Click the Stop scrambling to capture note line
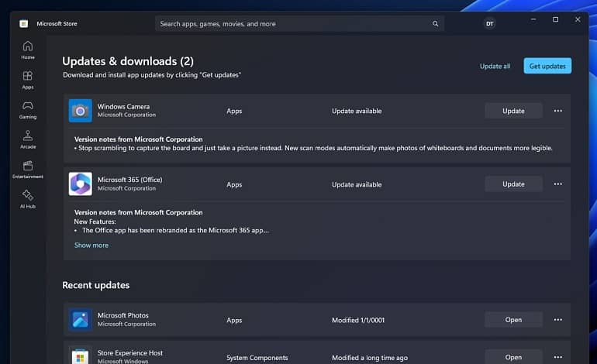Image resolution: width=597 pixels, height=364 pixels. click(313, 148)
